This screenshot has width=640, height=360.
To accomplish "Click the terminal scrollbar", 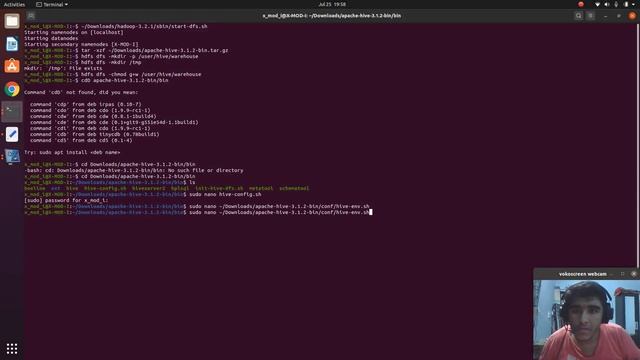I will tap(638, 145).
